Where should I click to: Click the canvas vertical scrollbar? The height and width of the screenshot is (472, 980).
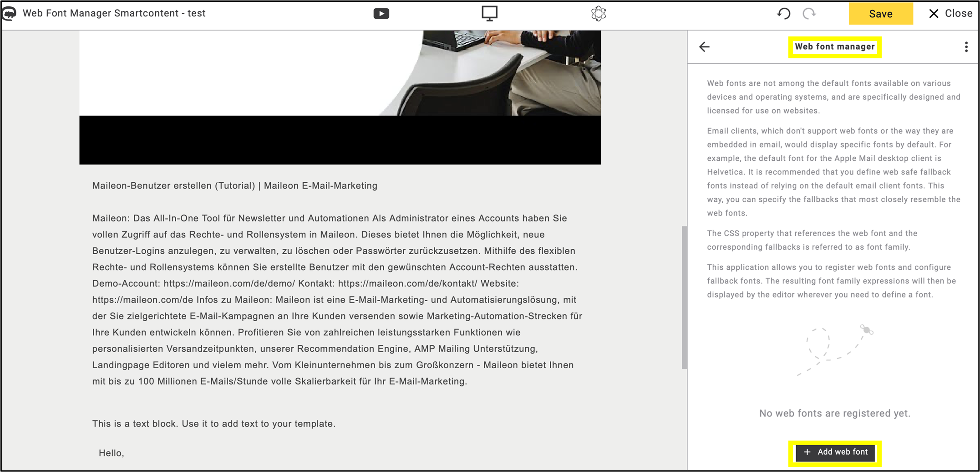point(684,297)
